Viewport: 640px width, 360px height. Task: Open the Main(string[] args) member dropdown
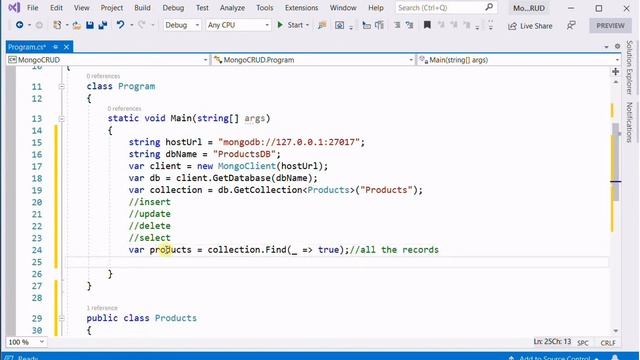pos(518,60)
